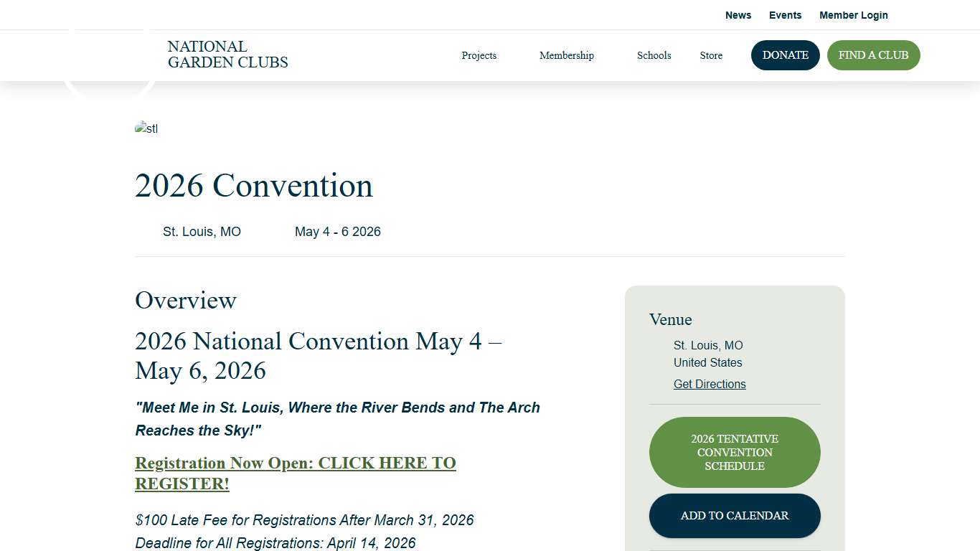Click the DONATE button
Screen dimensions: 980x551
(785, 55)
